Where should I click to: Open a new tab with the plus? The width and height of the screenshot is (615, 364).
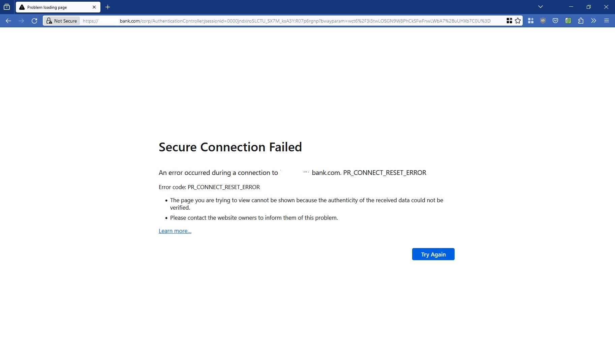(x=107, y=7)
